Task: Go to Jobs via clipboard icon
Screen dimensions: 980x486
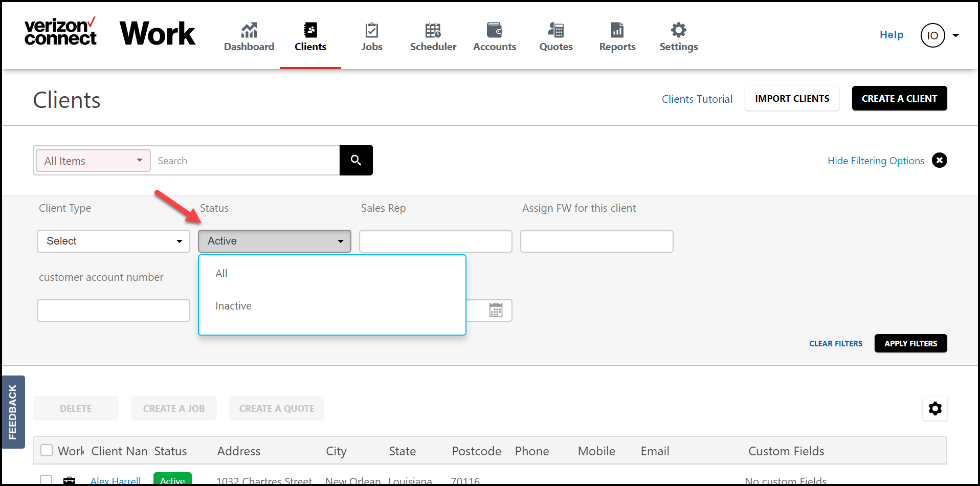Action: pos(372,30)
